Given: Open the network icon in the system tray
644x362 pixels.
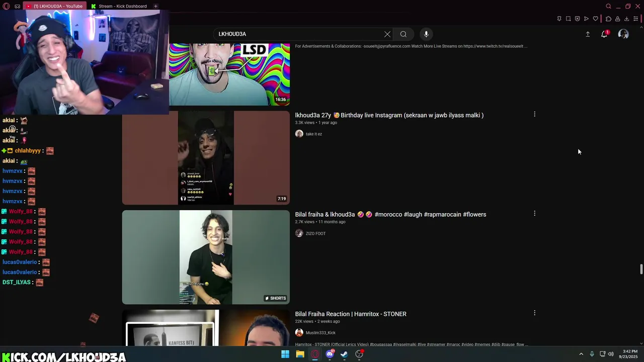Looking at the screenshot, I should pos(602,354).
